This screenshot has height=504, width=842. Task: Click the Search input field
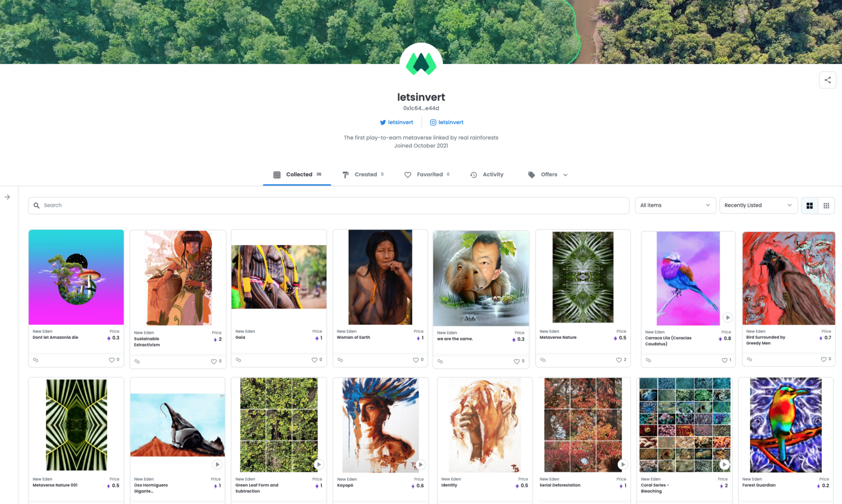[x=329, y=205]
